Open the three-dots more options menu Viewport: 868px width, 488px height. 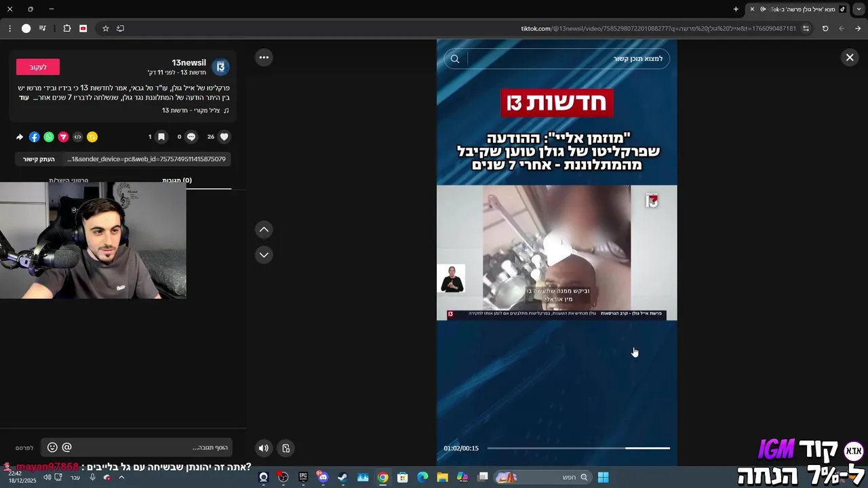[264, 58]
